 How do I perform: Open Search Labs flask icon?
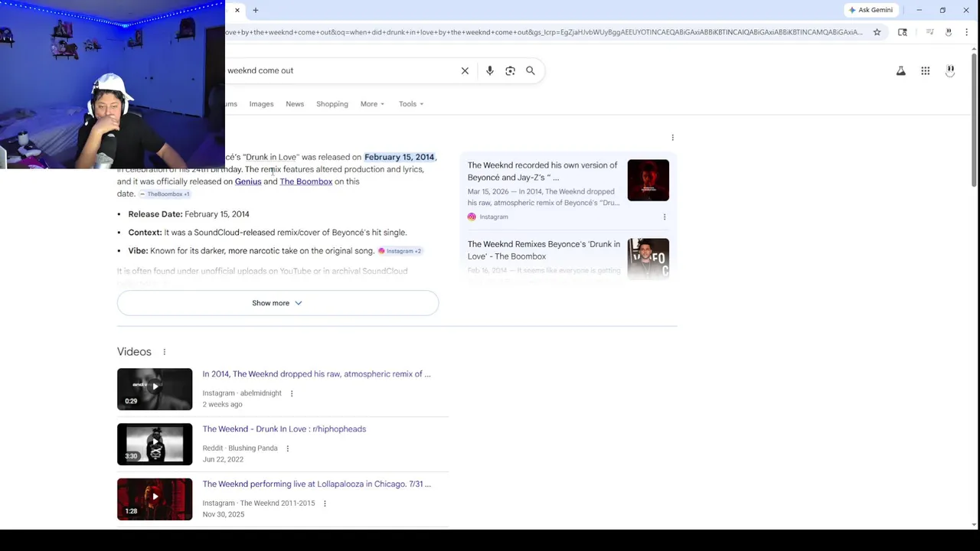(901, 70)
